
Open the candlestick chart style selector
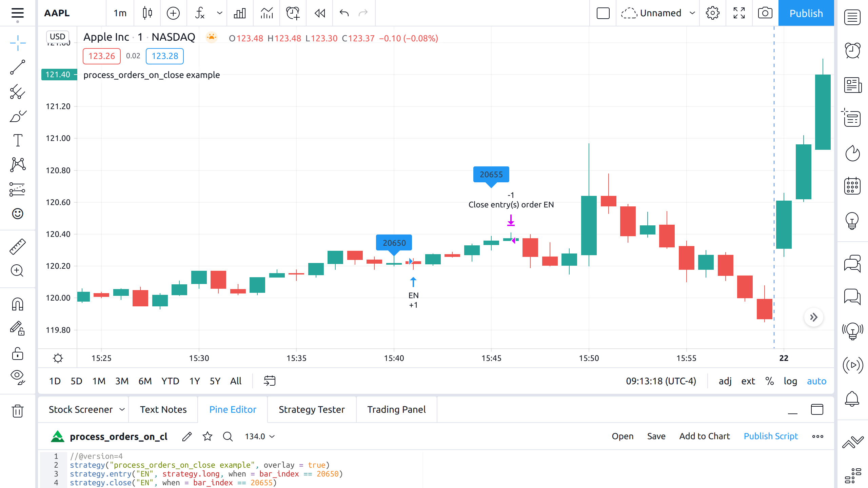tap(147, 13)
